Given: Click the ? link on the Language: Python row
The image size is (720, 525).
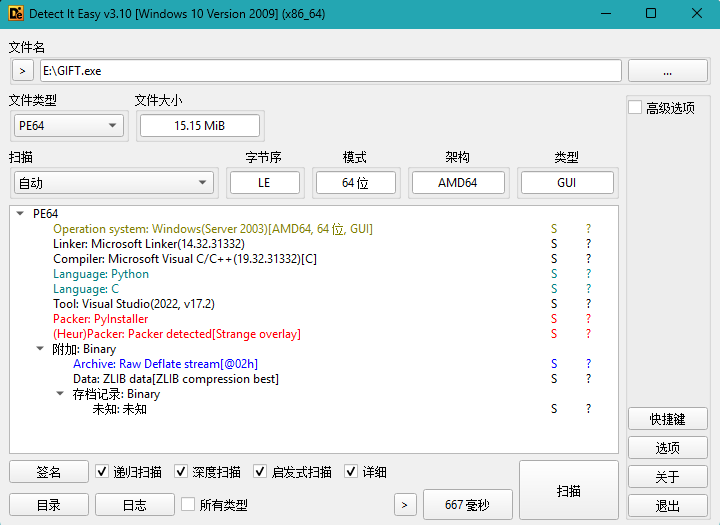Looking at the screenshot, I should point(588,274).
